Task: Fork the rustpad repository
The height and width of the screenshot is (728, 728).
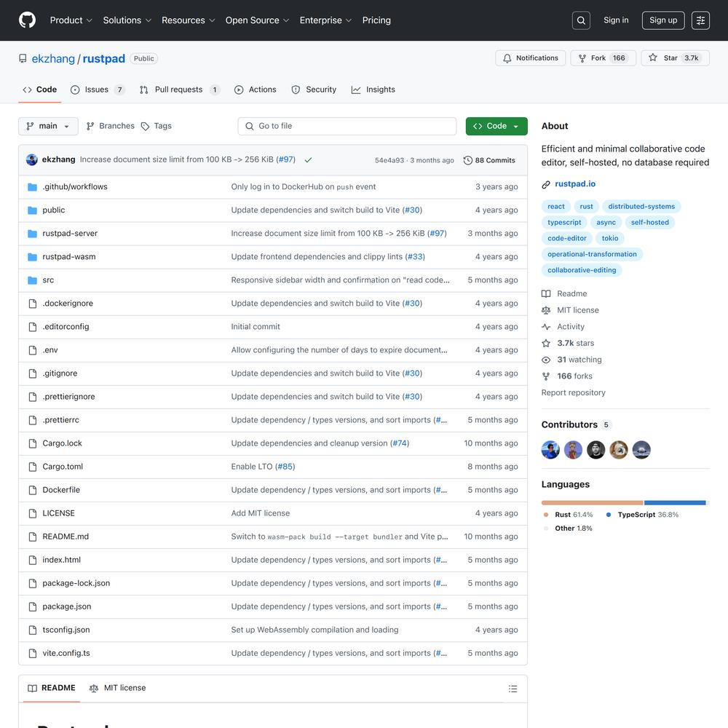Action: point(603,58)
